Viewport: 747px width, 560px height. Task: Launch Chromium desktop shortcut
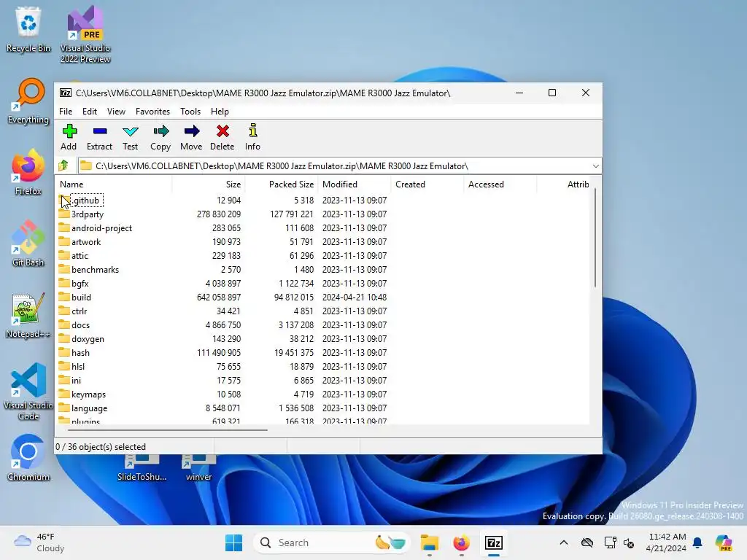tap(28, 458)
